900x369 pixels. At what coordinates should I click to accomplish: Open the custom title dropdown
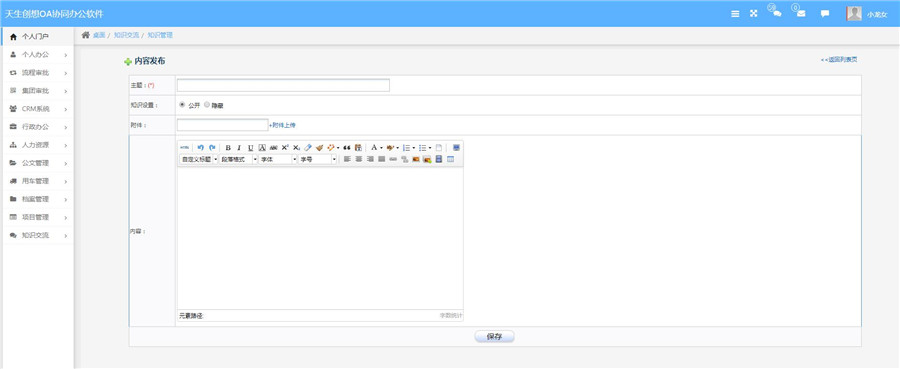pyautogui.click(x=199, y=159)
